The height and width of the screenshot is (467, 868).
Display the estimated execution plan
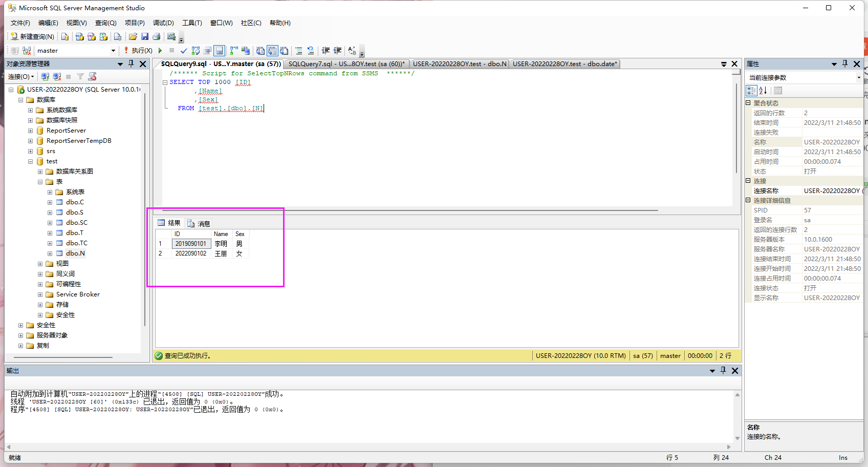click(196, 51)
